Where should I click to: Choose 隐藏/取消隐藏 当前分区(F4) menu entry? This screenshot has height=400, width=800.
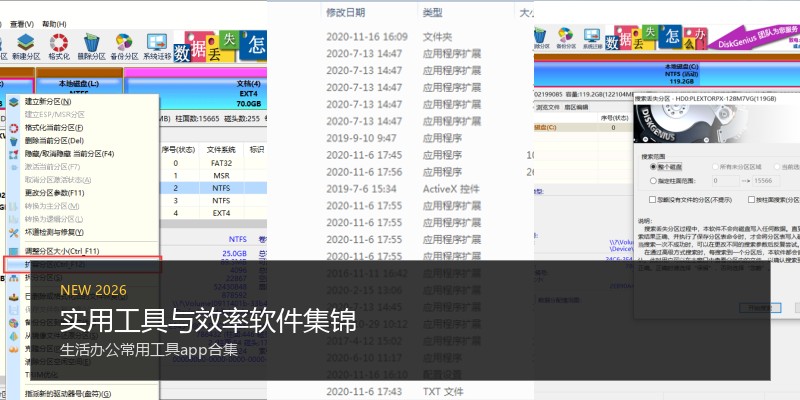coord(69,154)
